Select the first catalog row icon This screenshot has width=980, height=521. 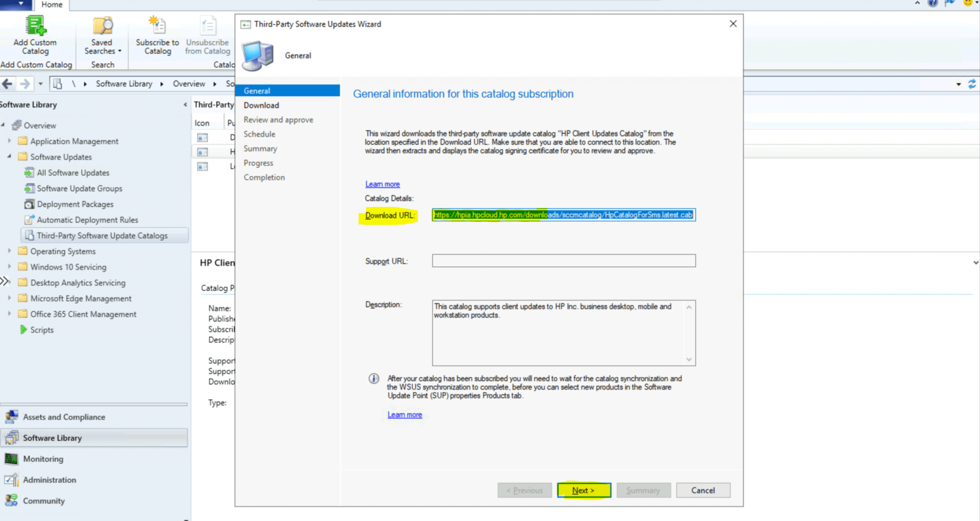pos(202,137)
